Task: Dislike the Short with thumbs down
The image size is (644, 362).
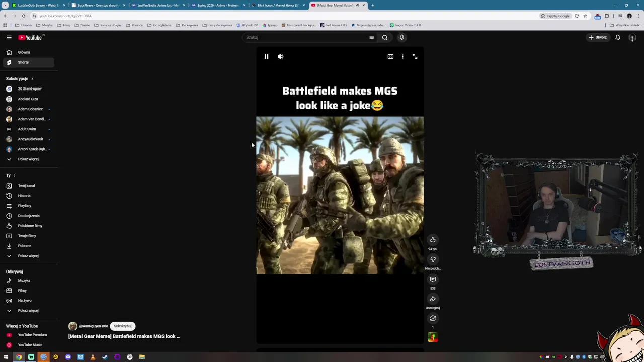Action: tap(433, 259)
